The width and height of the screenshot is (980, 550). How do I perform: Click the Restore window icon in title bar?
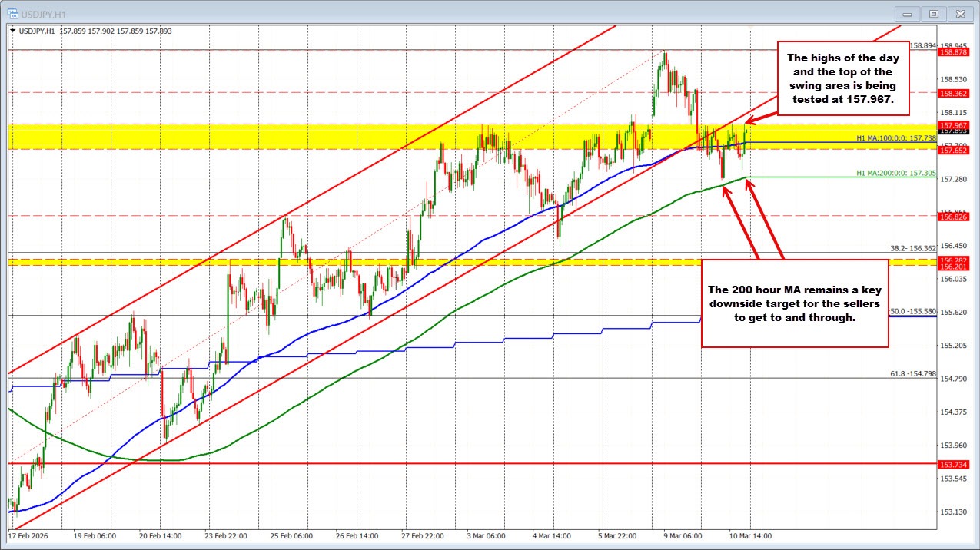[x=933, y=14]
